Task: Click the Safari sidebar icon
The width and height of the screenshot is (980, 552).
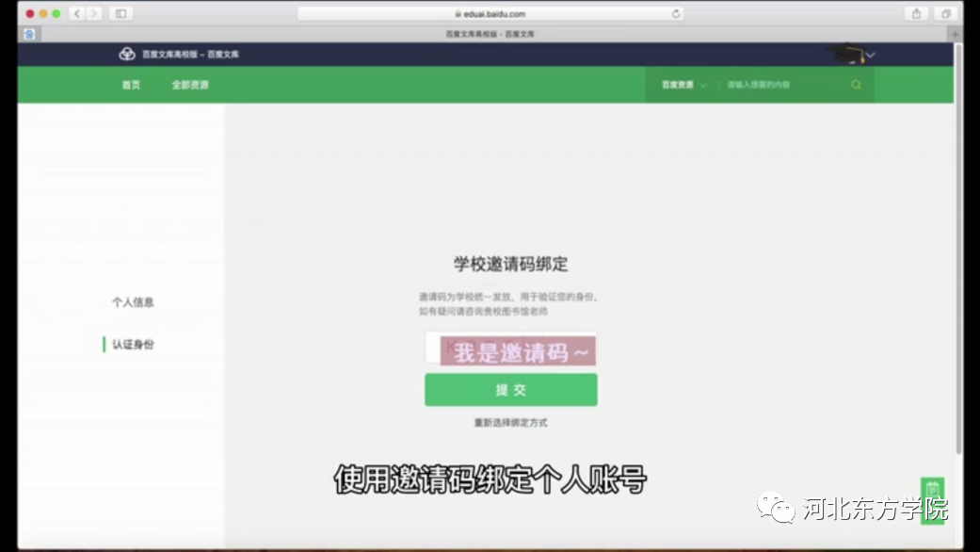Action: [x=119, y=13]
